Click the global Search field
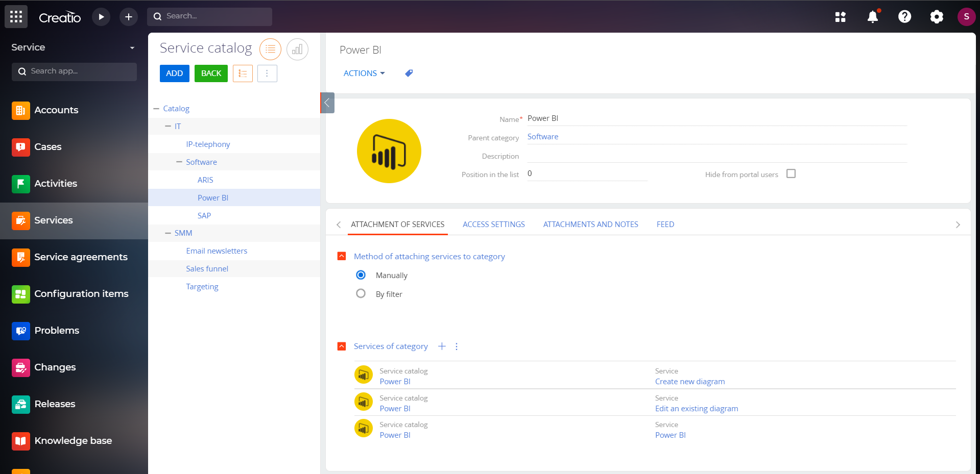Image resolution: width=980 pixels, height=474 pixels. point(209,16)
